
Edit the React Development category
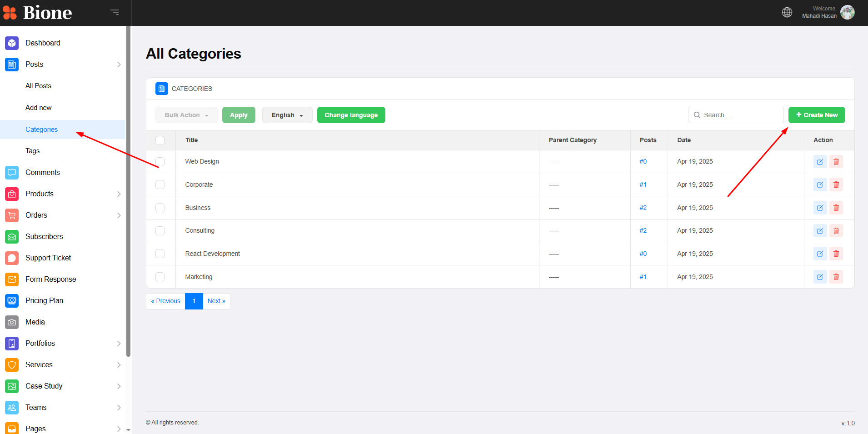[820, 254]
